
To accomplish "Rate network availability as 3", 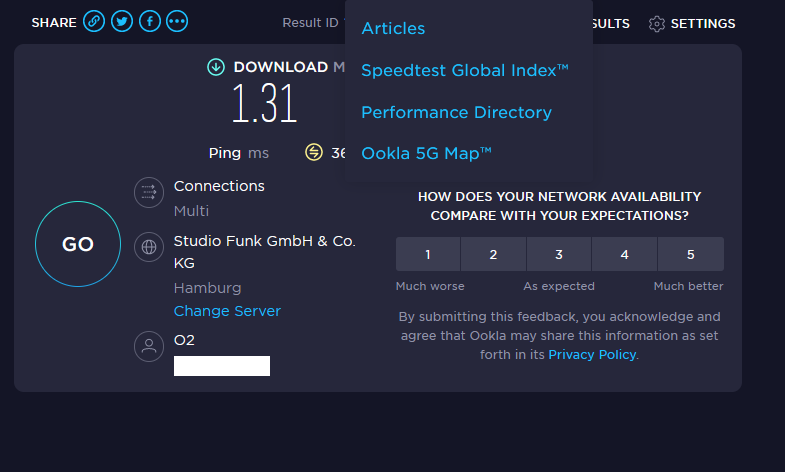I will point(559,254).
